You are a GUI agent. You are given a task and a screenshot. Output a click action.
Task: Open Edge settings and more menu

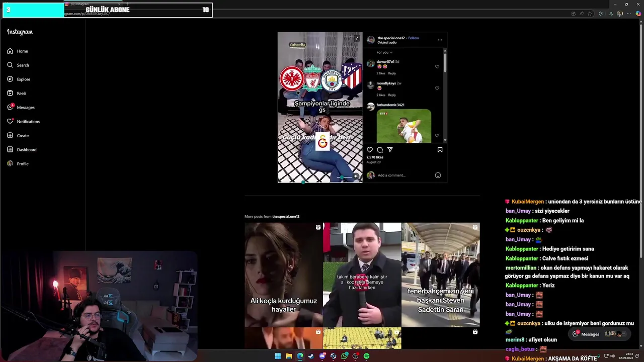629,14
